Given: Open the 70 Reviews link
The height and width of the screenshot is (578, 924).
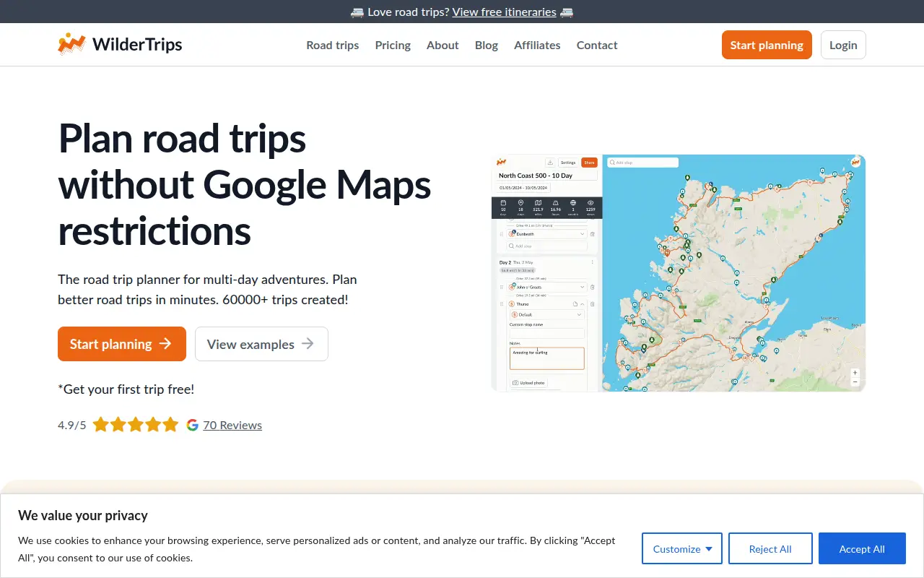Looking at the screenshot, I should pos(232,425).
